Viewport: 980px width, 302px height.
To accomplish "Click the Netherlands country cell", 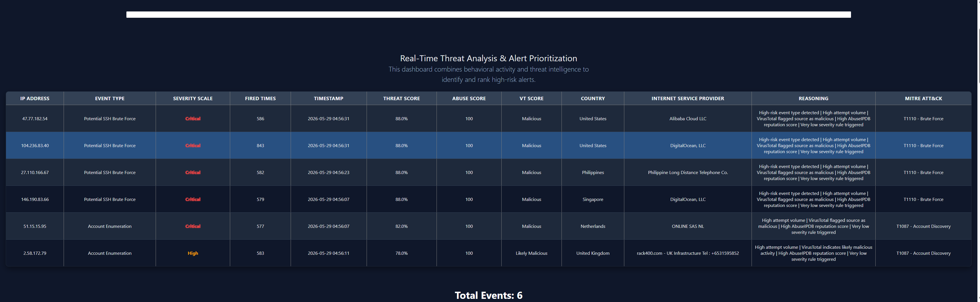I will pos(593,226).
